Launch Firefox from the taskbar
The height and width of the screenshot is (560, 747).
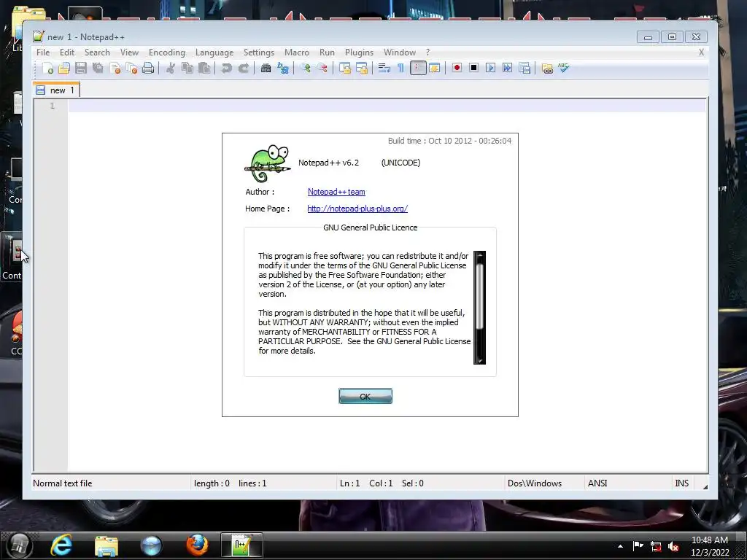197,545
